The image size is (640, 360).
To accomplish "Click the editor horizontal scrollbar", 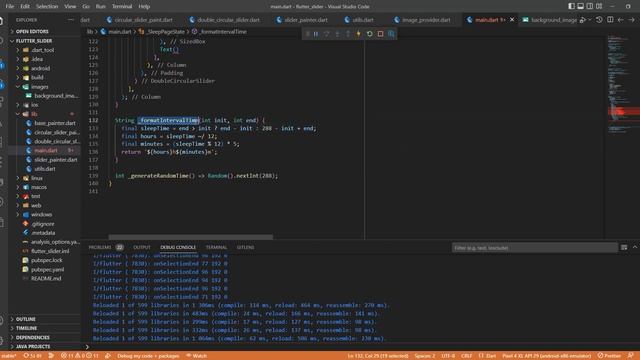I will pos(191,237).
